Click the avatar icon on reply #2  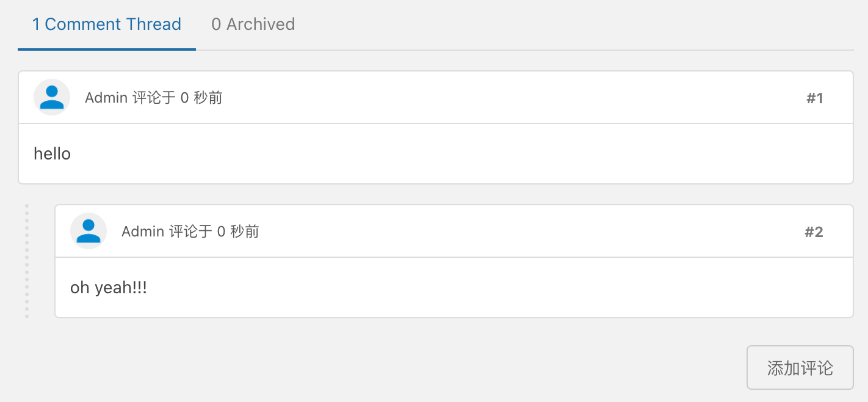coord(89,231)
